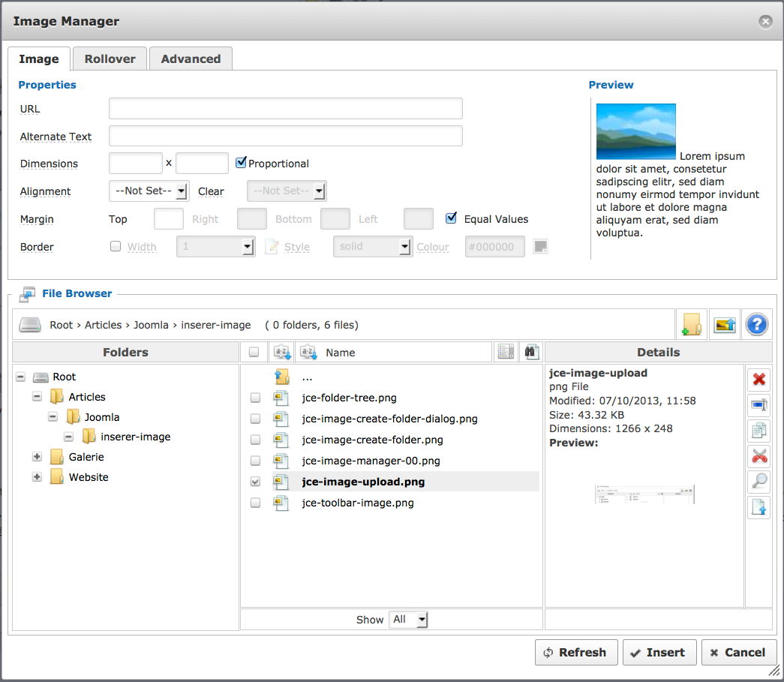Click the Details preview thumbnail
The height and width of the screenshot is (682, 784).
(x=644, y=494)
